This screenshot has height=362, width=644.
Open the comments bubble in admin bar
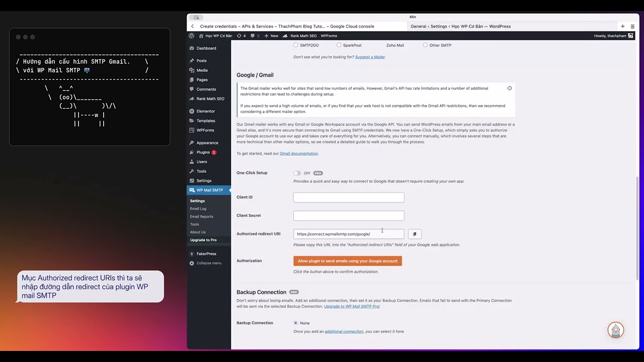255,36
